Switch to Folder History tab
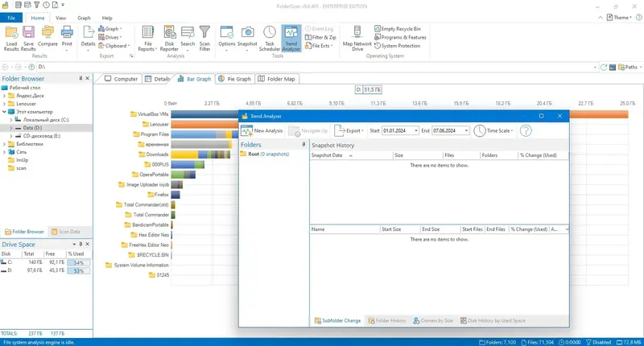Image resolution: width=644 pixels, height=346 pixels. coord(386,320)
